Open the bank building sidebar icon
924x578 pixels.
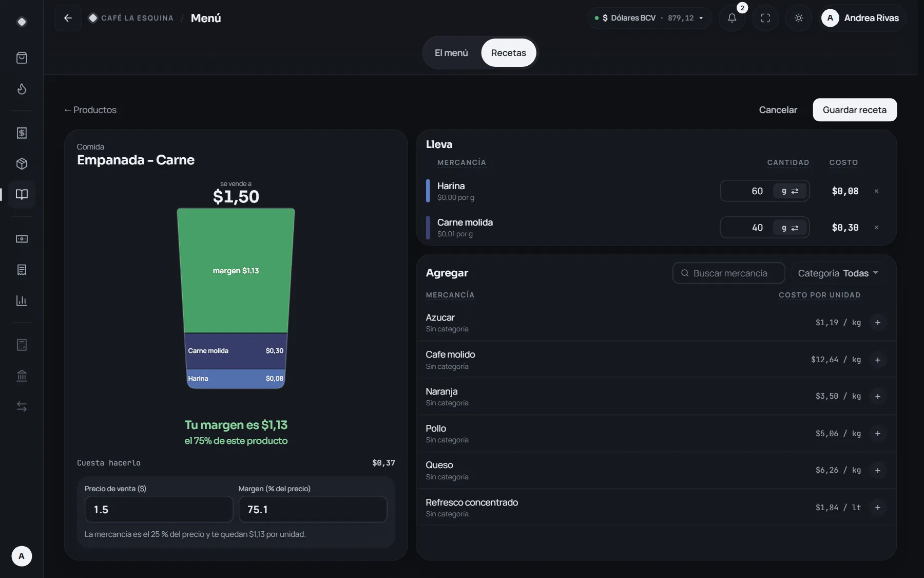click(22, 376)
